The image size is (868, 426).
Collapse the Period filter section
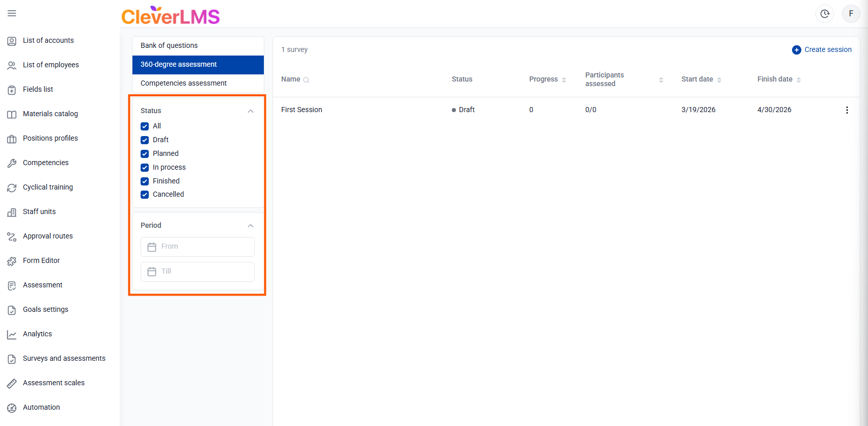250,226
